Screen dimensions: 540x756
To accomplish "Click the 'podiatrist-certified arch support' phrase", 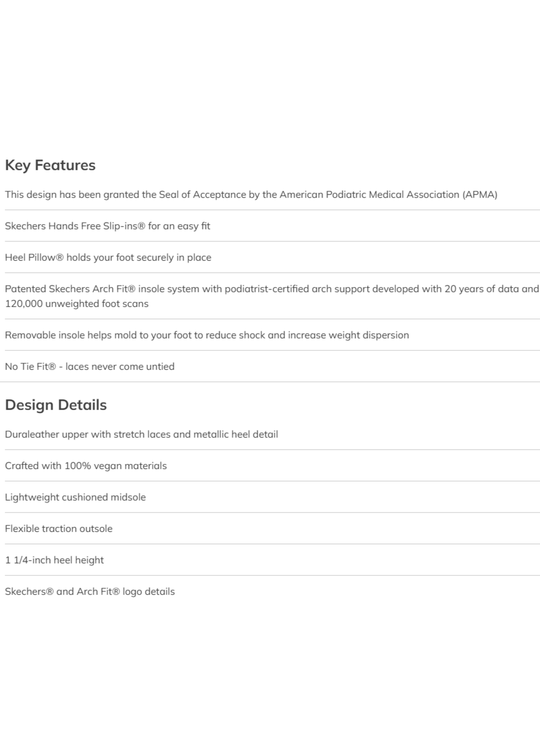I will [297, 289].
